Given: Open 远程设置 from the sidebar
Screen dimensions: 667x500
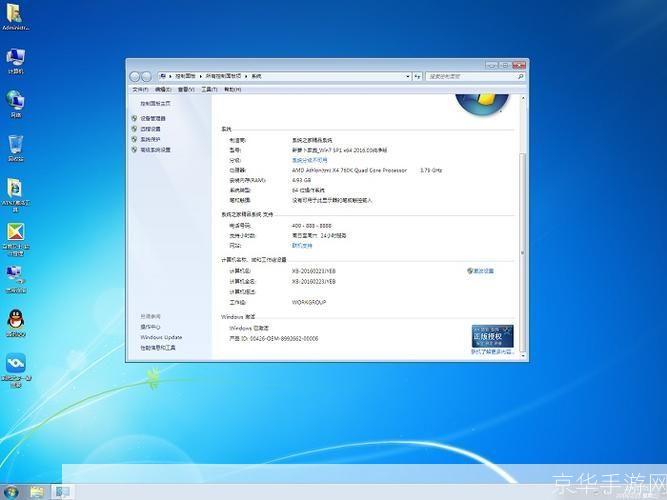Looking at the screenshot, I should click(150, 129).
